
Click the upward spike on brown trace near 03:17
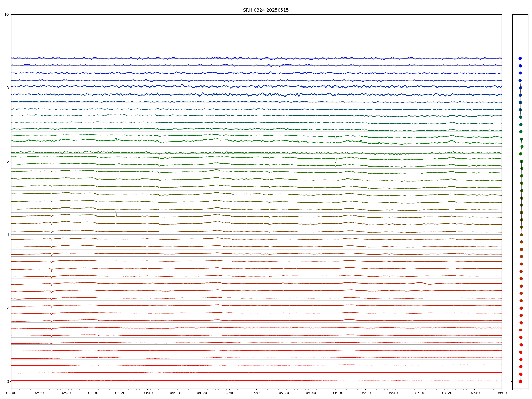tap(115, 213)
